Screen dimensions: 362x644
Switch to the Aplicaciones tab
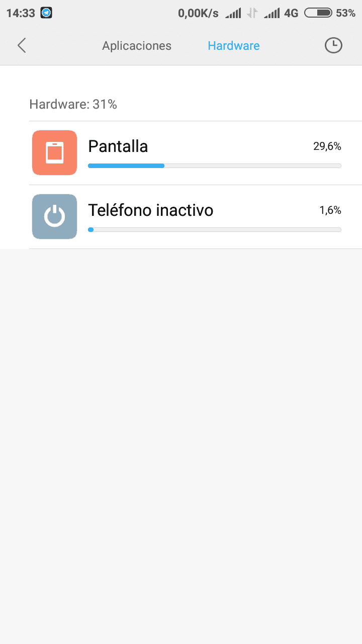point(137,46)
